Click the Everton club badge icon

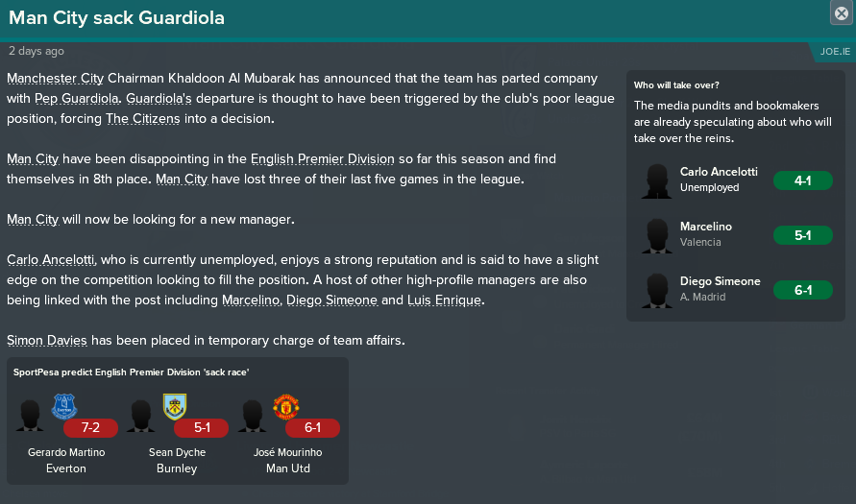(64, 406)
